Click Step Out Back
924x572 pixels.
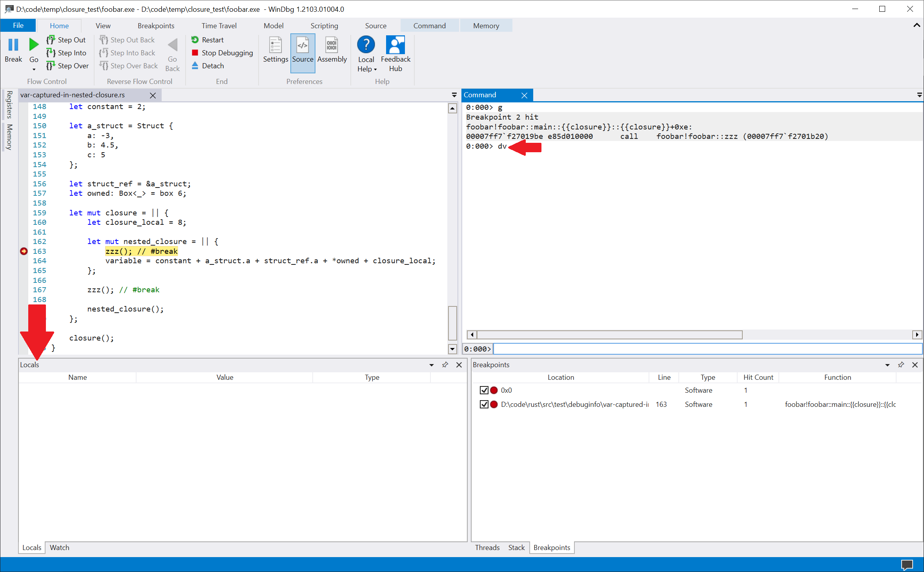127,40
